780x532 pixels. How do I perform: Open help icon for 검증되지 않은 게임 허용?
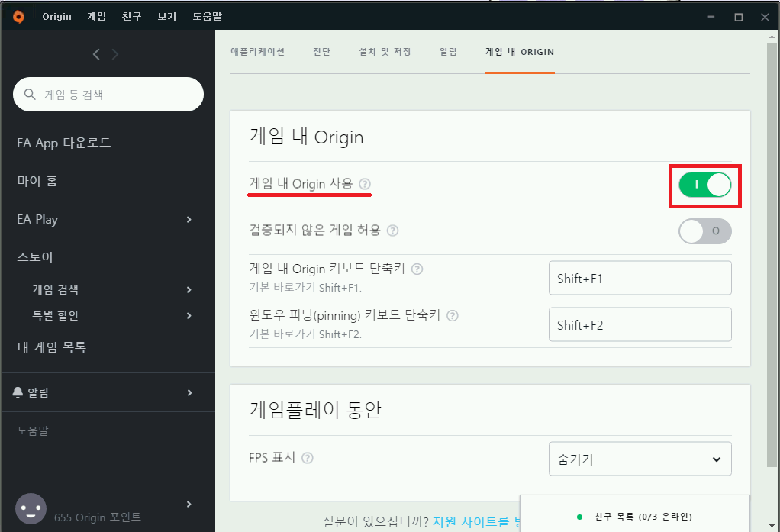(392, 231)
